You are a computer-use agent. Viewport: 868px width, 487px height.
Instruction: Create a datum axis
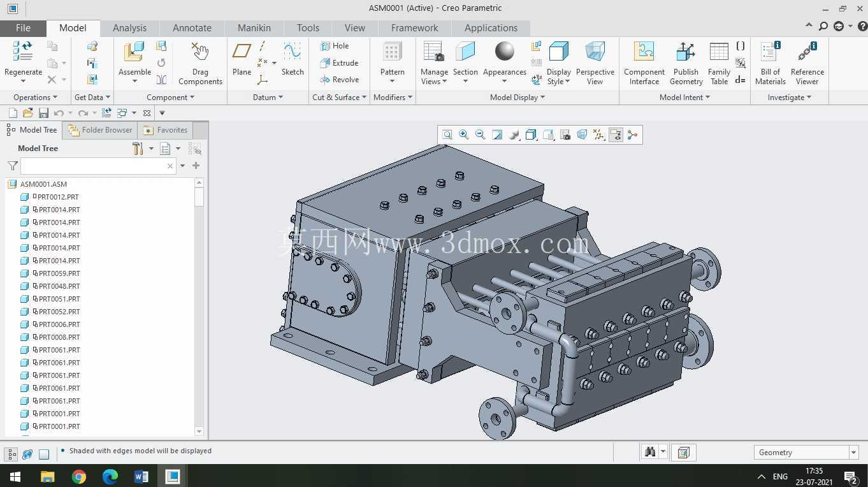[x=263, y=46]
